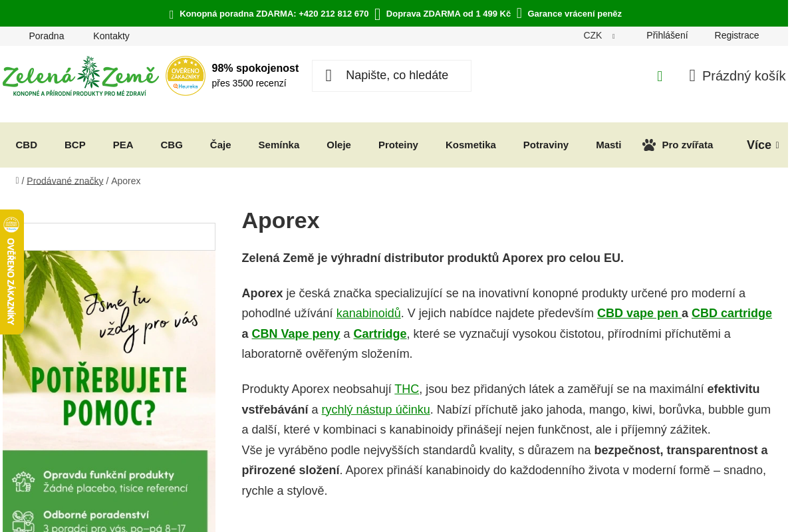Click the search magnifier icon

click(x=329, y=76)
